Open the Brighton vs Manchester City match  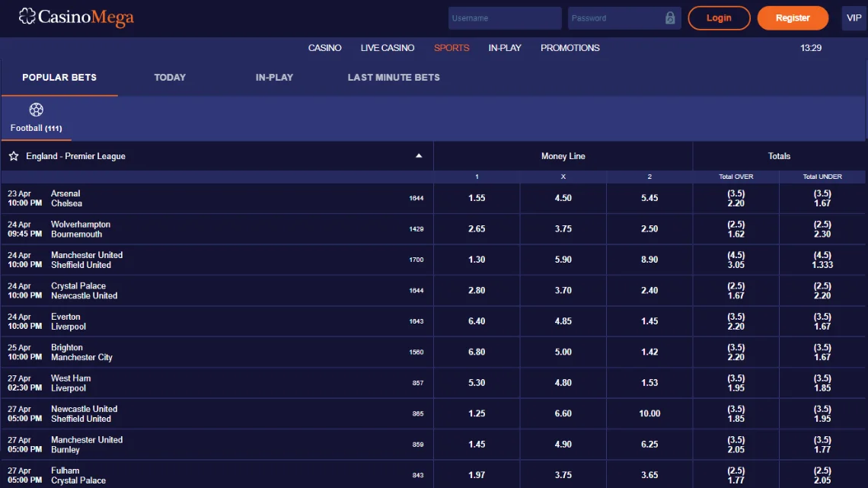[x=82, y=352]
